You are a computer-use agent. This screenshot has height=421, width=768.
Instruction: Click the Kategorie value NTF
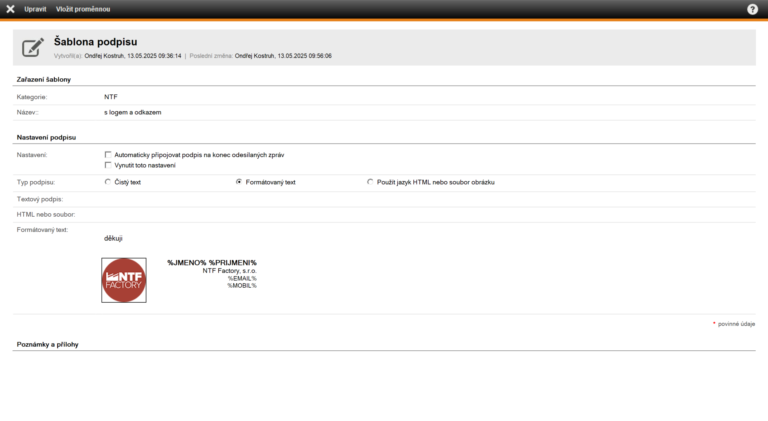111,97
